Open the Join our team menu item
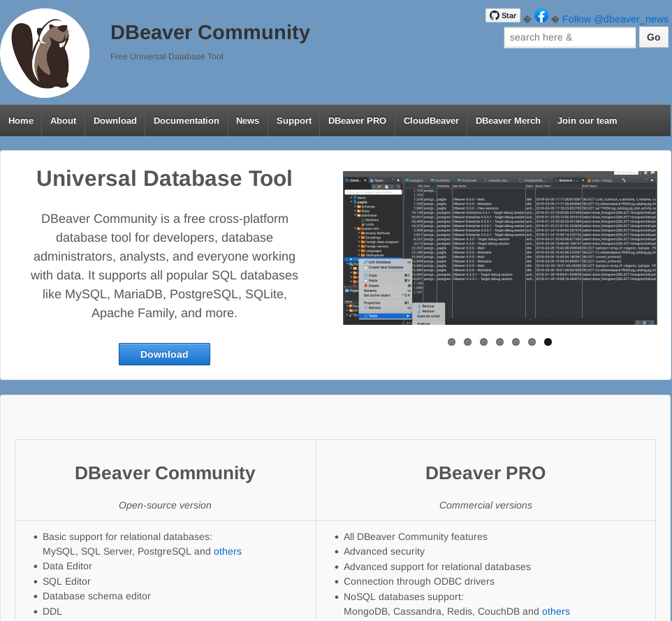The image size is (672, 621). tap(587, 121)
